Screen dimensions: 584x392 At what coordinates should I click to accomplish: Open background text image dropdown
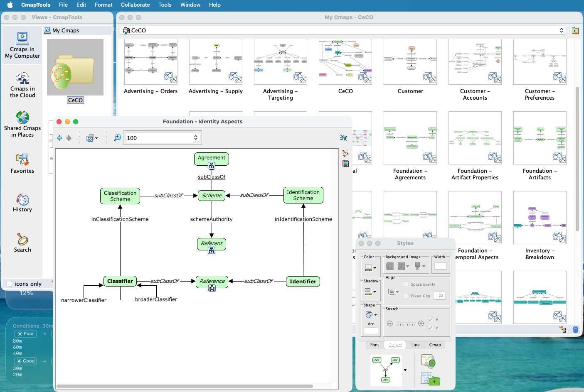point(404,266)
